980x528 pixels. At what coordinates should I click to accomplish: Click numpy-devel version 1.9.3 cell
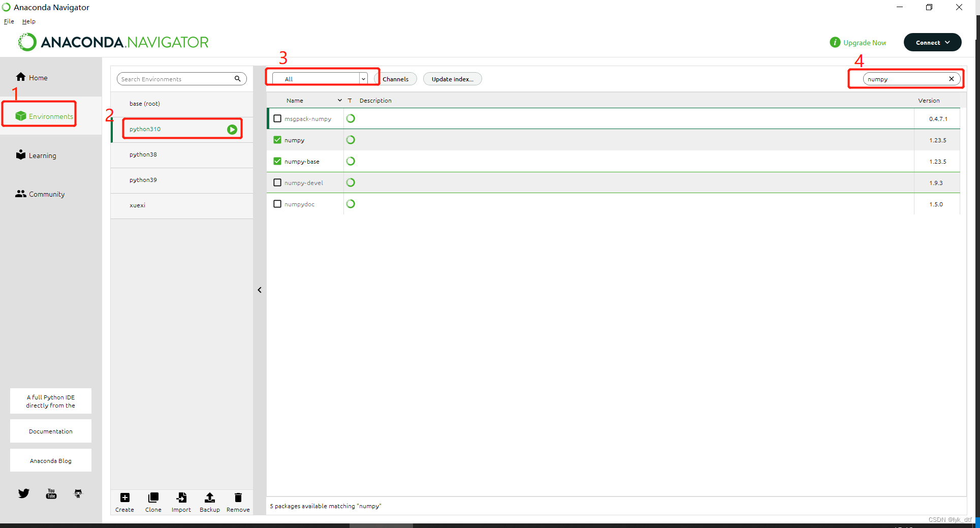[937, 182]
